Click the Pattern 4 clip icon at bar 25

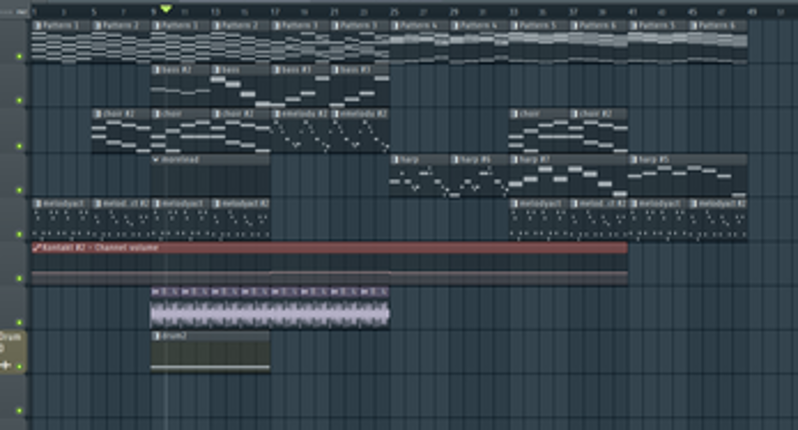click(x=396, y=25)
